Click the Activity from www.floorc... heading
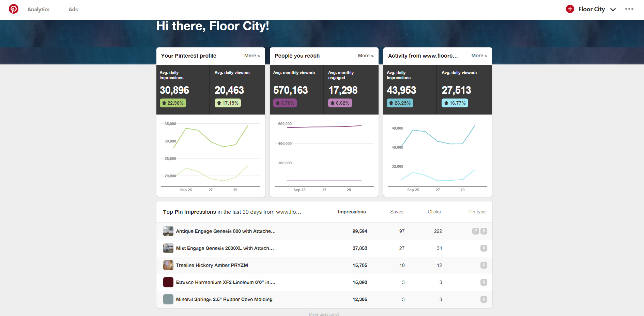This screenshot has height=316, width=644. pyautogui.click(x=423, y=56)
